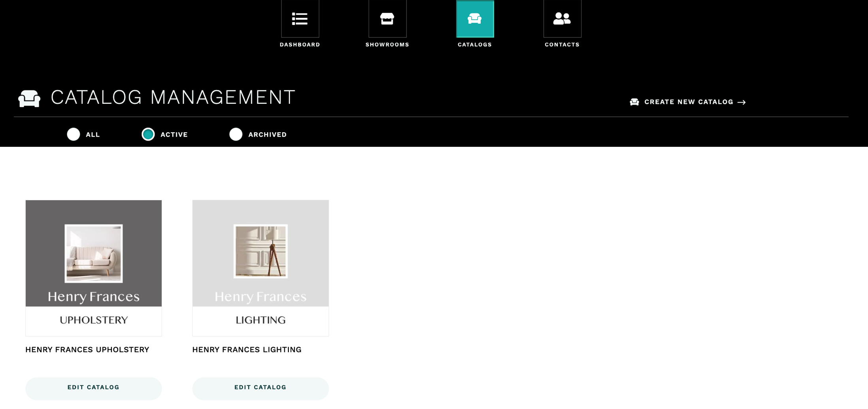Select the Showrooms storefront icon
Screen dimensions: 868x409
click(387, 19)
